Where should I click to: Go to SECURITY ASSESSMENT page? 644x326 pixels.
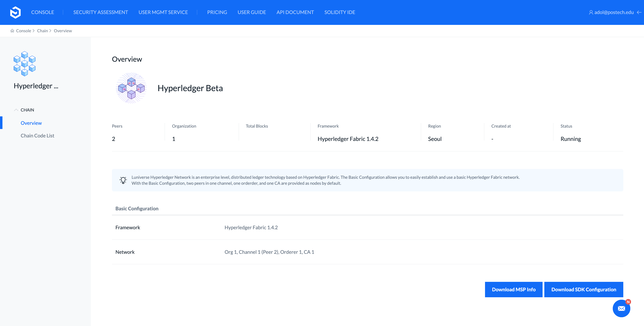click(101, 12)
